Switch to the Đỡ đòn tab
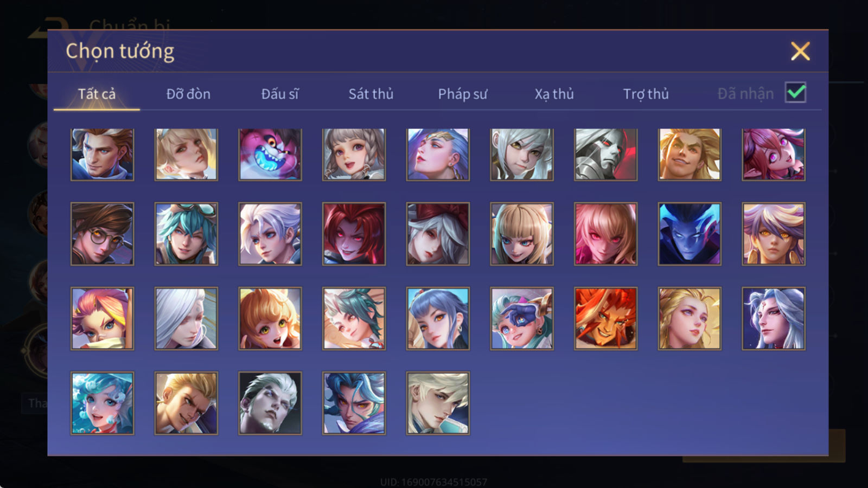Viewport: 868px width, 488px height. click(188, 94)
